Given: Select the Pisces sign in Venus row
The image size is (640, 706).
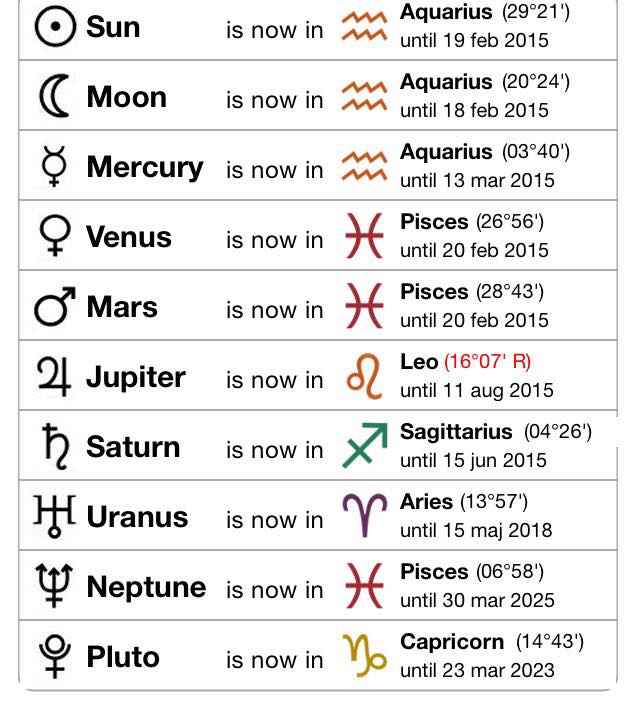Looking at the screenshot, I should (x=364, y=235).
